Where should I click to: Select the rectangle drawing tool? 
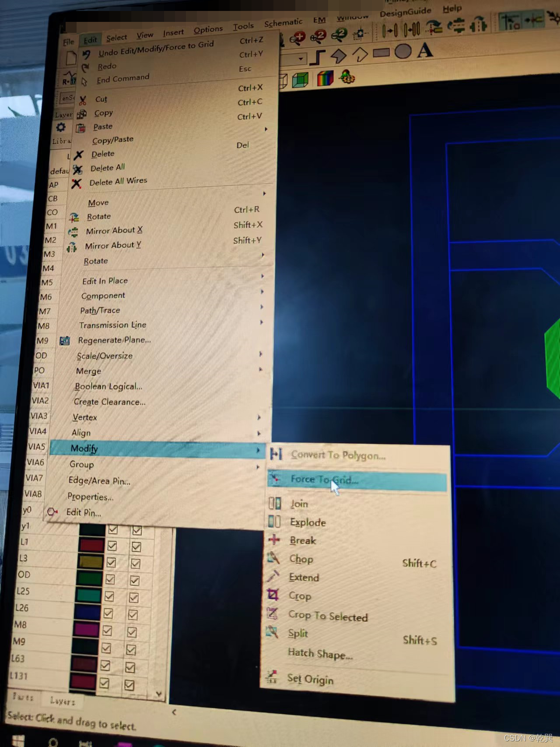point(381,53)
